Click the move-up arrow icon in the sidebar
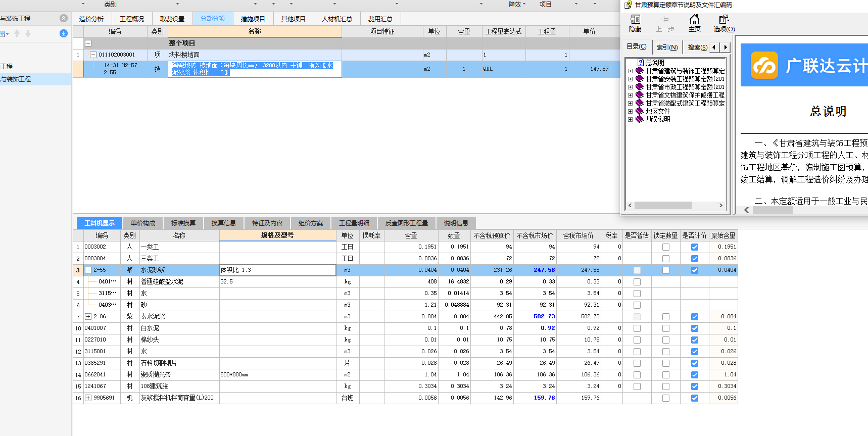The width and height of the screenshot is (868, 436). 17,33
